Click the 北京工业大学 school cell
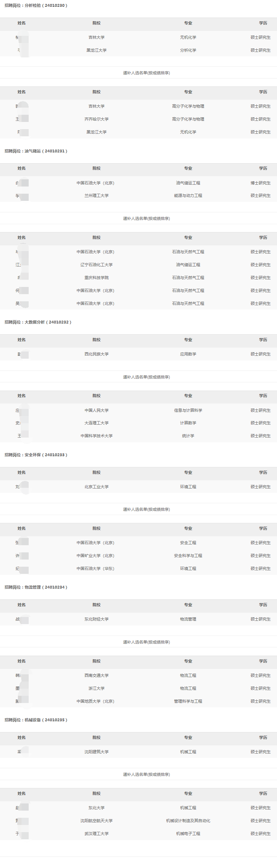Image resolution: width=277 pixels, height=868 pixels. (96, 487)
